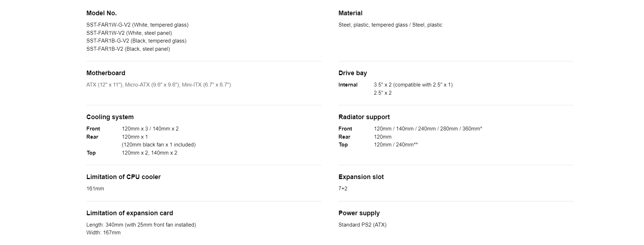Click the Radiator support heading
644x245 pixels.
(364, 117)
